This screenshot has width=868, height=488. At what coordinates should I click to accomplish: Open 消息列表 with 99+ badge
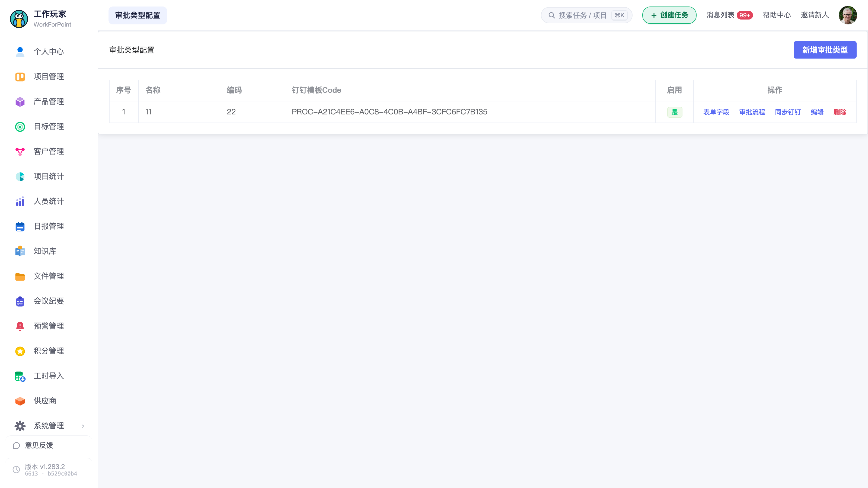click(729, 15)
